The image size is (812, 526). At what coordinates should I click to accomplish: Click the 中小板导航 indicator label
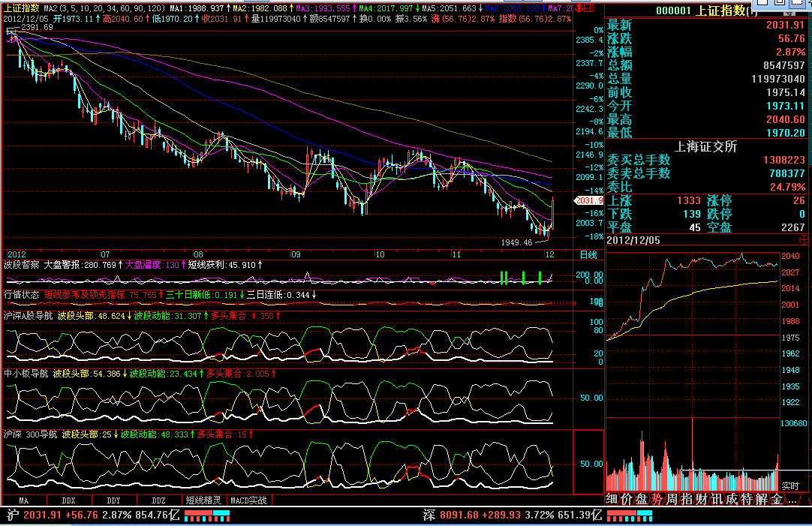pyautogui.click(x=26, y=374)
